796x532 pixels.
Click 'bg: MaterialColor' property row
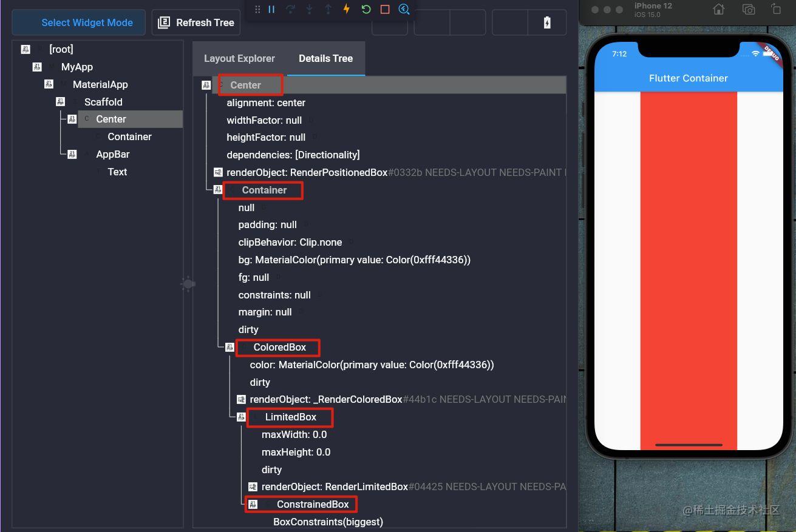point(354,260)
